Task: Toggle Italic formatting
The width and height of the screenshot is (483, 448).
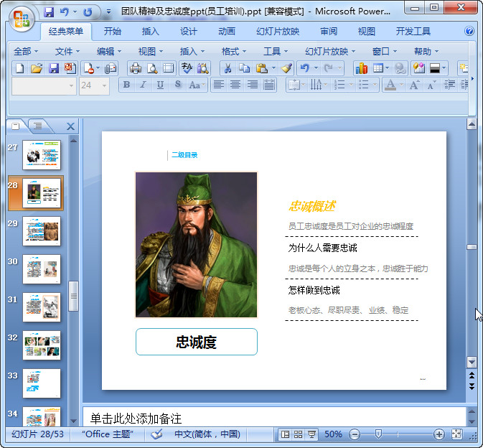Action: pos(143,85)
